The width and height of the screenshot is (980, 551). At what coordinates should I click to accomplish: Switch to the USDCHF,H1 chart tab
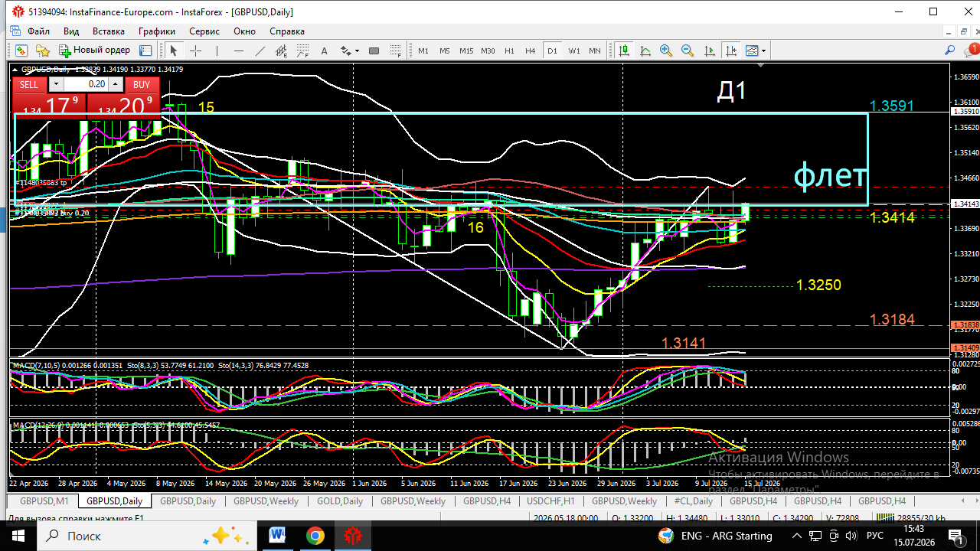550,501
